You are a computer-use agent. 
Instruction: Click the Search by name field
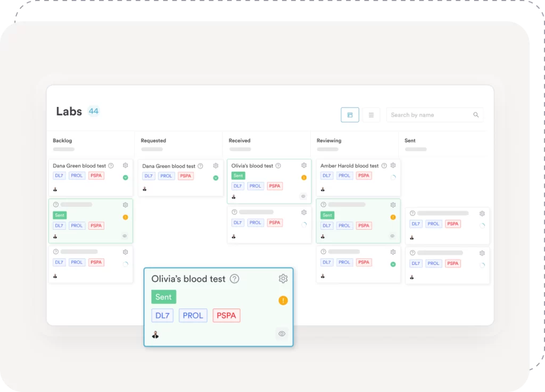(x=428, y=115)
